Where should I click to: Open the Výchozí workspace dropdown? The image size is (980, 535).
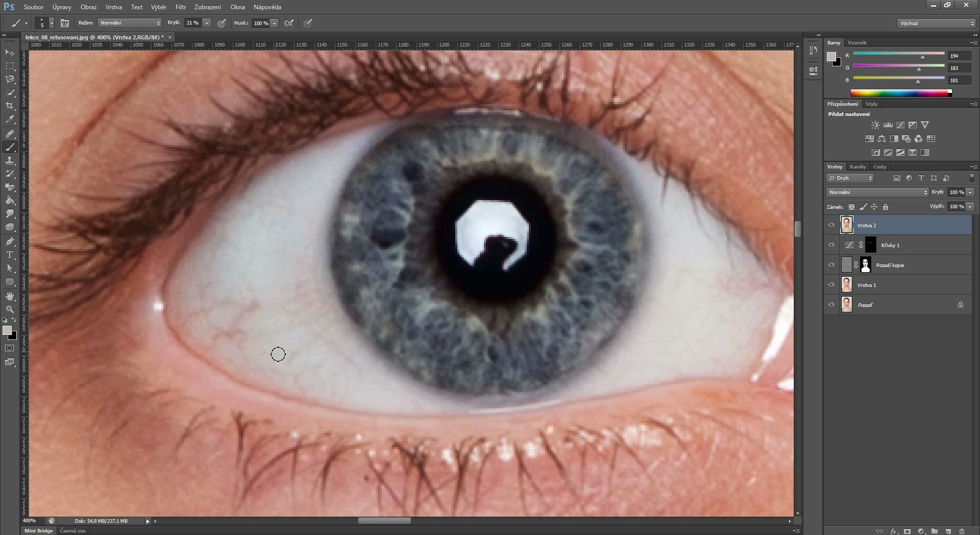[x=937, y=23]
